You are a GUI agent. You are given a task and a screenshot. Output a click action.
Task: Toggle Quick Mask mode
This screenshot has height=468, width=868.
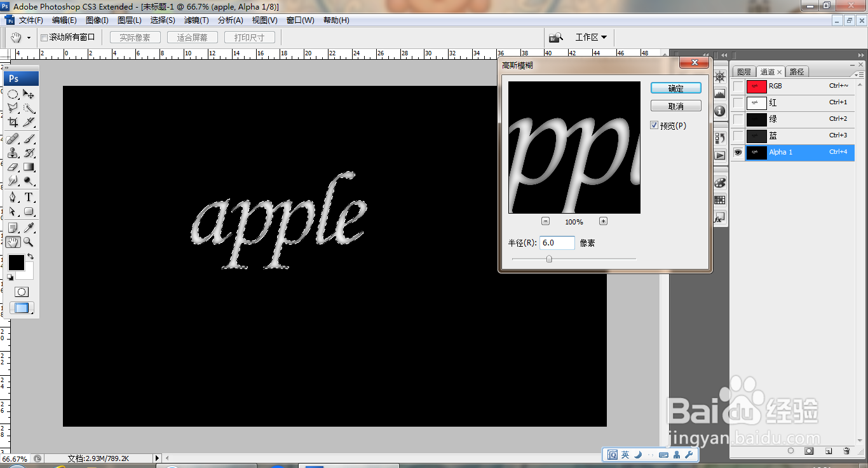[22, 292]
